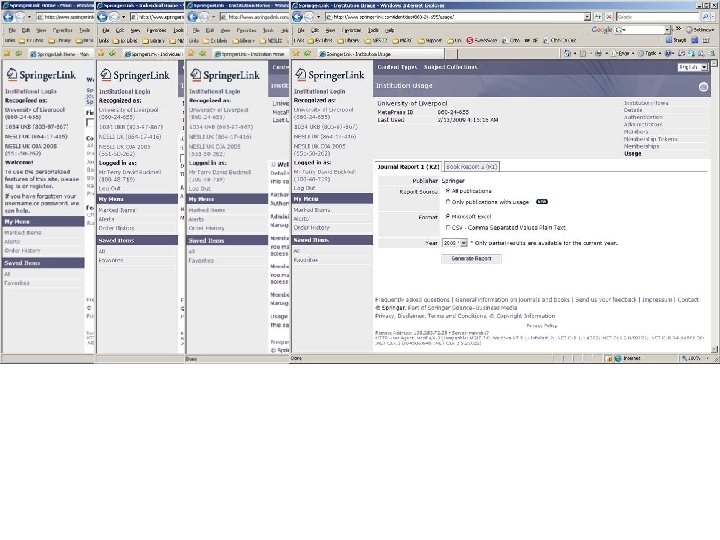Image resolution: width=720 pixels, height=540 pixels.
Task: Expand the address bar history dropdown in the rightmost window
Action: click(x=587, y=17)
